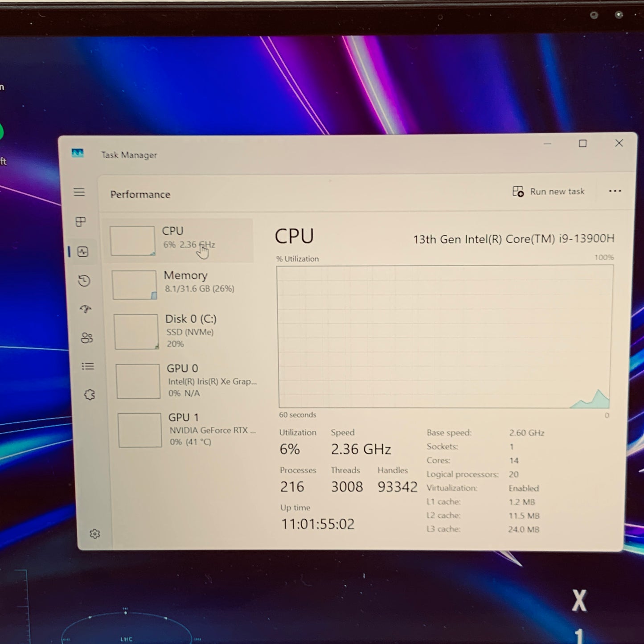
Task: Click the Cores 14 value
Action: click(514, 460)
